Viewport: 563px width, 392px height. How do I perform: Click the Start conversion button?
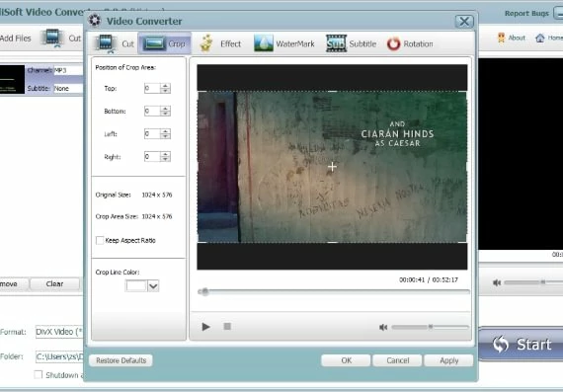521,344
